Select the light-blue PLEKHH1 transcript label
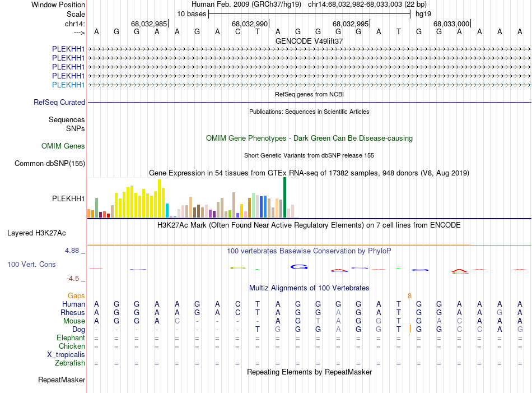The height and width of the screenshot is (393, 532). click(68, 85)
